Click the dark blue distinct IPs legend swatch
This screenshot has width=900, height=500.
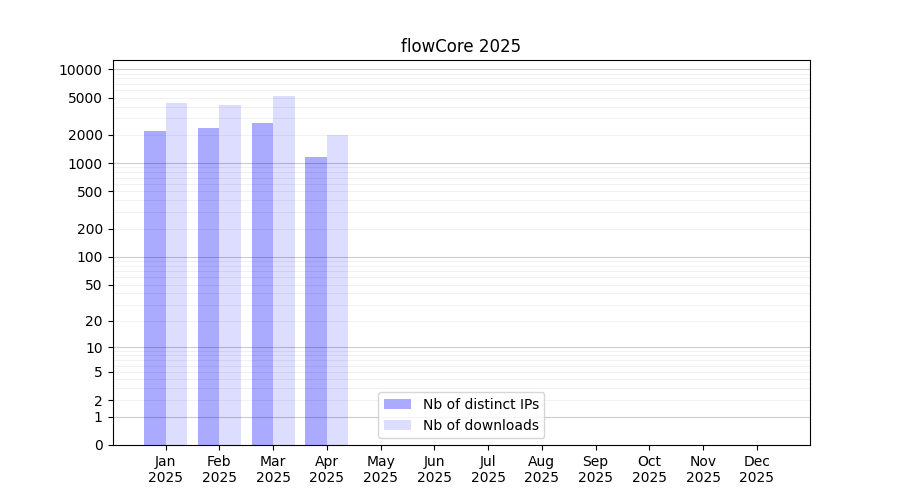click(397, 404)
